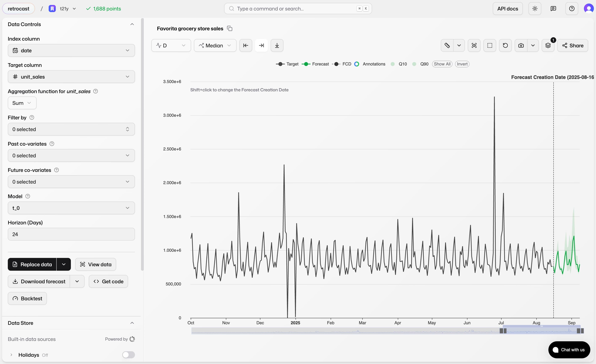Open Chat with us widget

pyautogui.click(x=569, y=350)
